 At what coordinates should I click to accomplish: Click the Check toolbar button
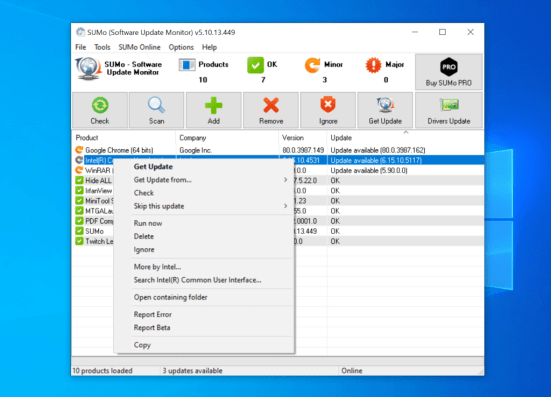click(100, 110)
